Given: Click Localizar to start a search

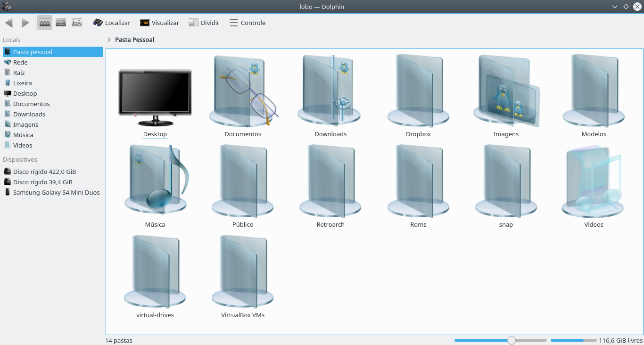Looking at the screenshot, I should (x=112, y=22).
